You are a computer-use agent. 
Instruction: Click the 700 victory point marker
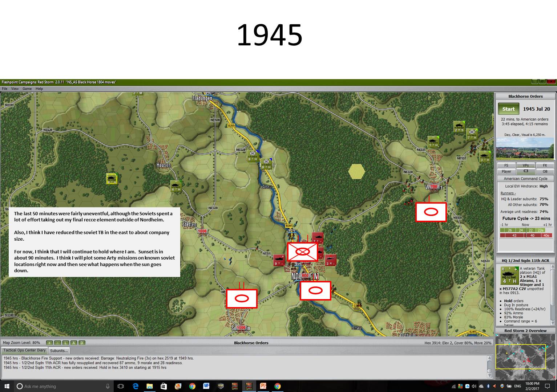[434, 187]
